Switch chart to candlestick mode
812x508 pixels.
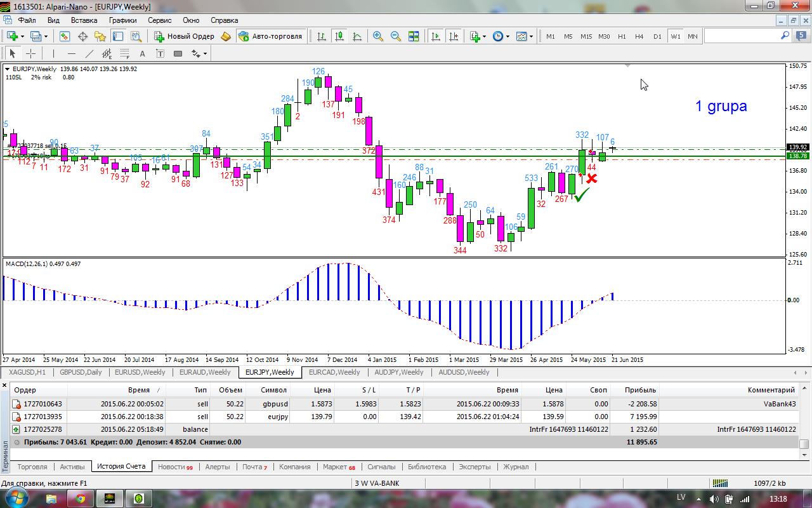coord(339,36)
